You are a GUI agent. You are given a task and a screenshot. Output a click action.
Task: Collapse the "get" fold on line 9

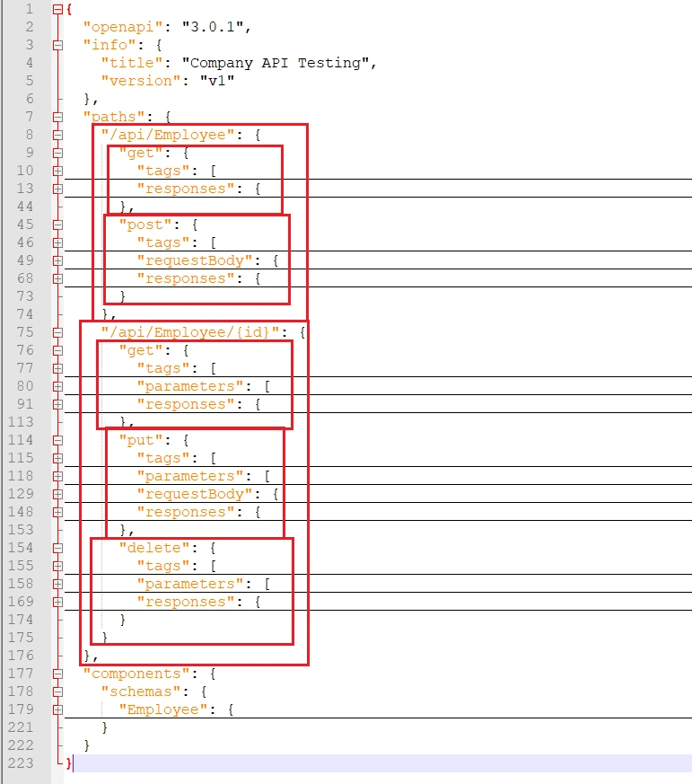[x=58, y=153]
